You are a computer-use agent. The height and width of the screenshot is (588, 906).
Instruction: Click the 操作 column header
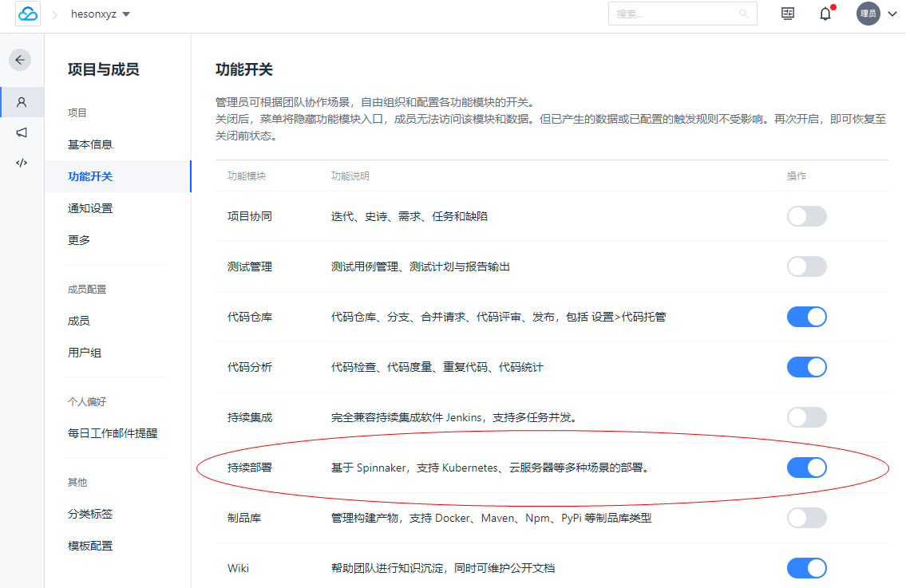pos(796,176)
